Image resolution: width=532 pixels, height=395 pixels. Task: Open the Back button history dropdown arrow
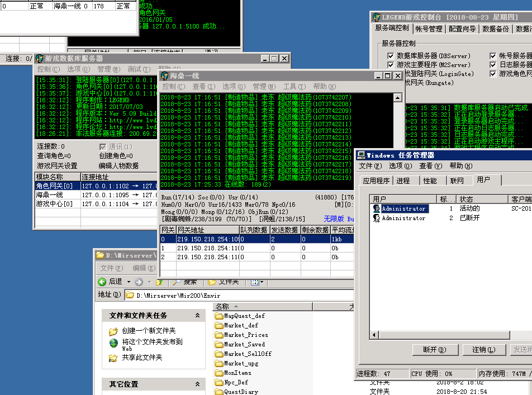(128, 282)
